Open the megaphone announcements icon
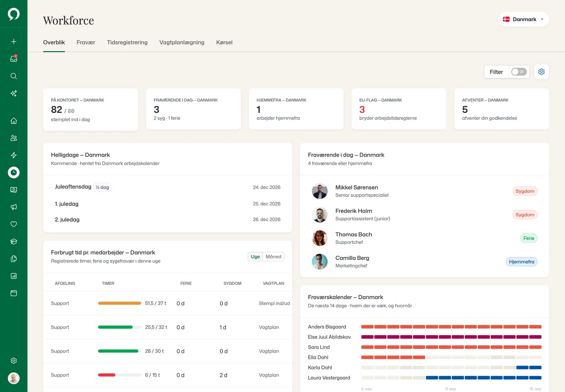The height and width of the screenshot is (392, 565). click(14, 207)
